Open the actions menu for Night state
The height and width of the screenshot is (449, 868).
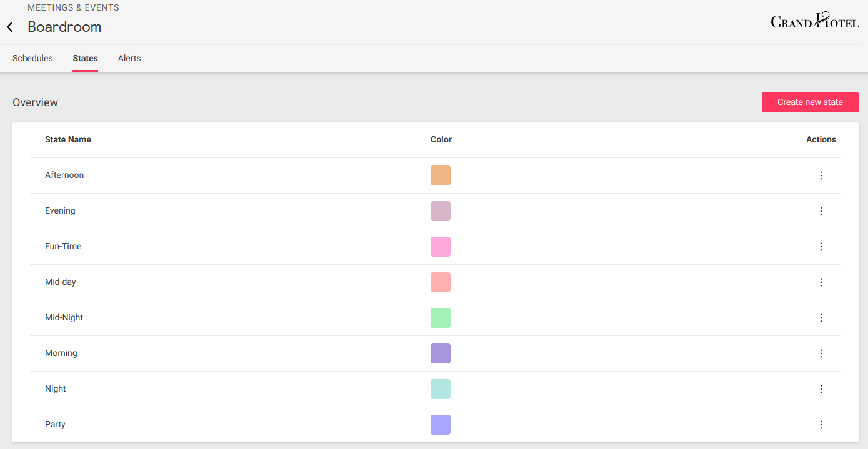point(821,388)
